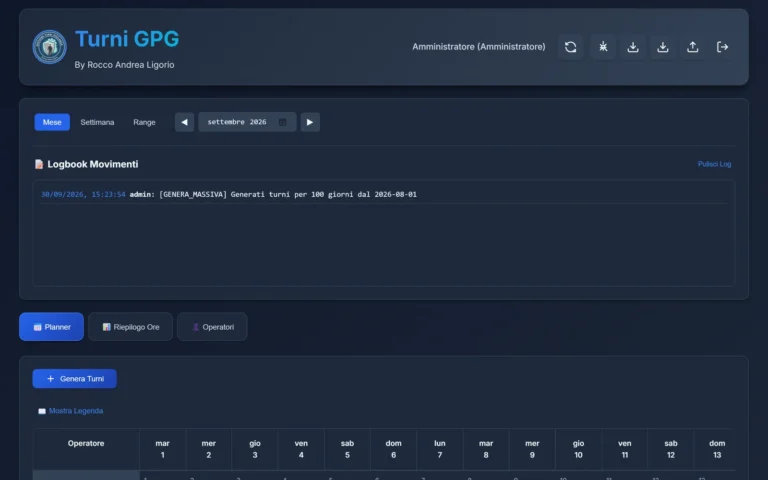Click the Pulisci Log link

coord(714,164)
